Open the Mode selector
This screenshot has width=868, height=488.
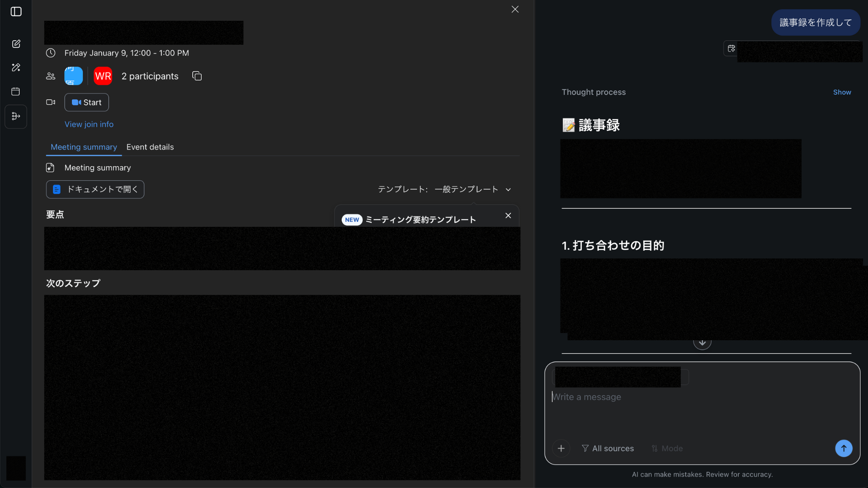click(x=667, y=448)
